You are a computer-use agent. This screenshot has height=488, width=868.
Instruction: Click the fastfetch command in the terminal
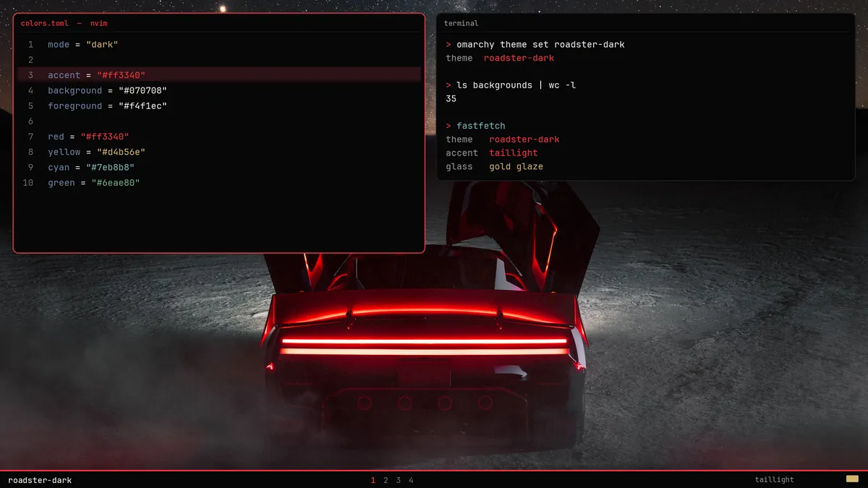click(x=481, y=126)
